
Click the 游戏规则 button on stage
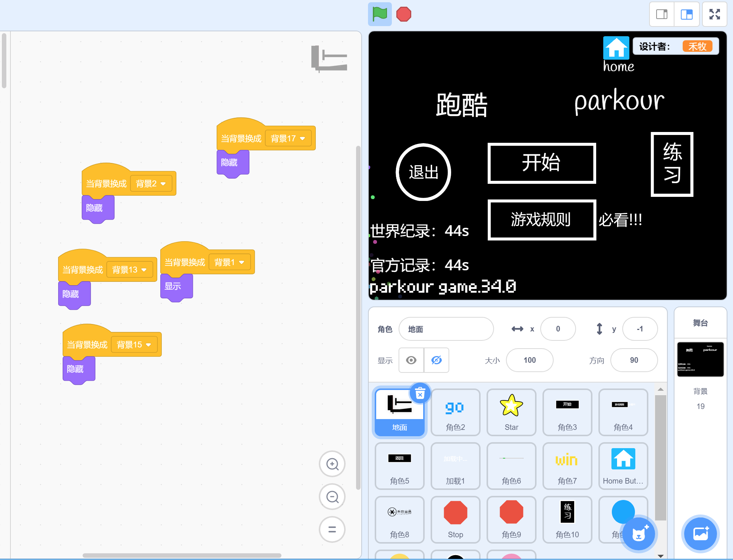(x=541, y=220)
